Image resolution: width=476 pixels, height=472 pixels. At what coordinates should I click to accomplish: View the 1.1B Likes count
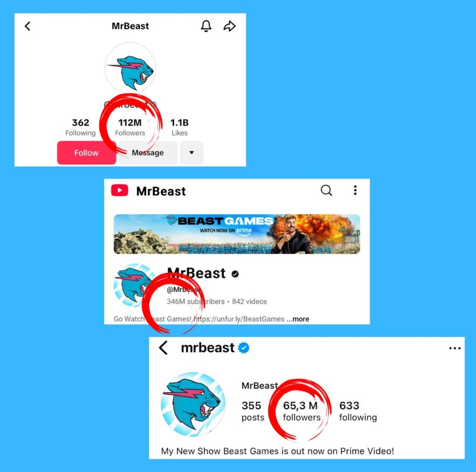coord(179,127)
